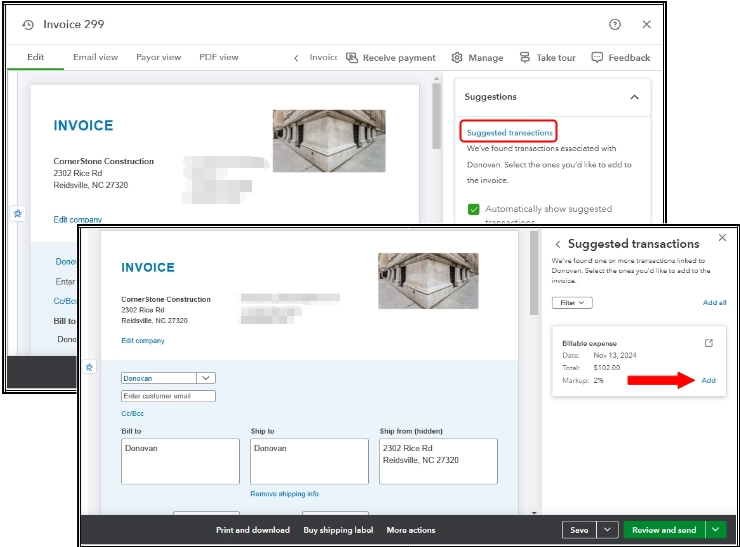Expand the Review and send dropdown arrow

715,530
